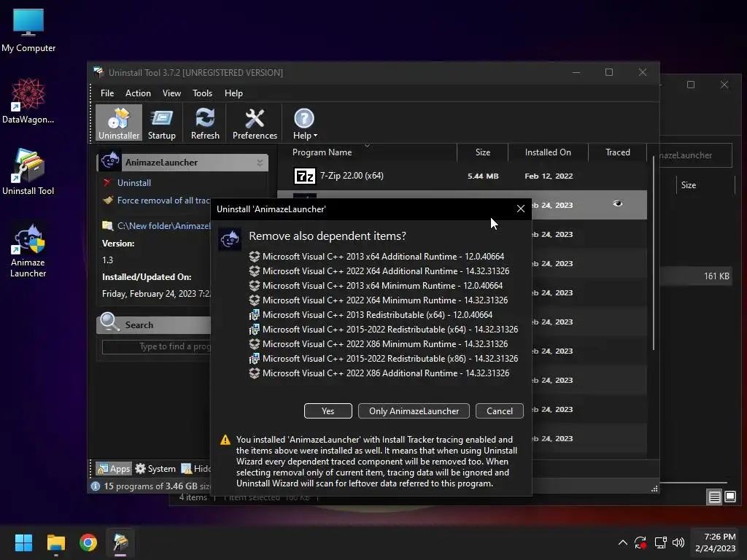Select Visual C++ 2015-2022 Redistributable (x64) item
747x560 pixels.
point(384,330)
